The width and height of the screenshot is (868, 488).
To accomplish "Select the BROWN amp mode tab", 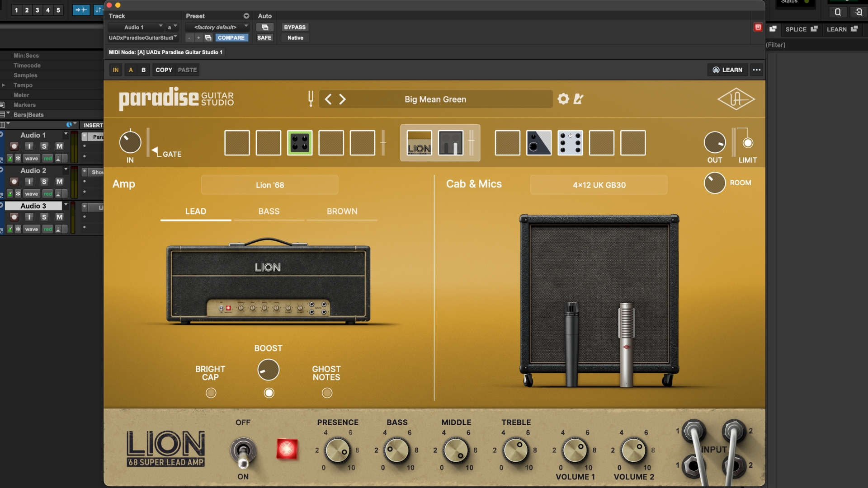I will point(342,211).
